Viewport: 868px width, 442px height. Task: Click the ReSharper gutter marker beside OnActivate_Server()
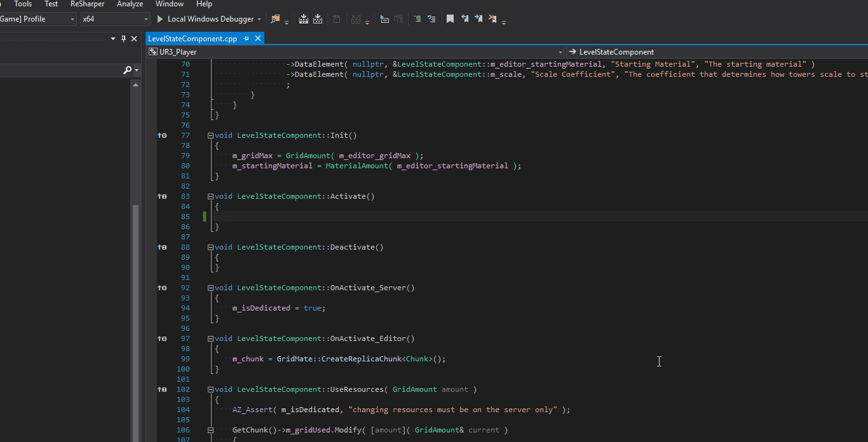[x=162, y=288]
